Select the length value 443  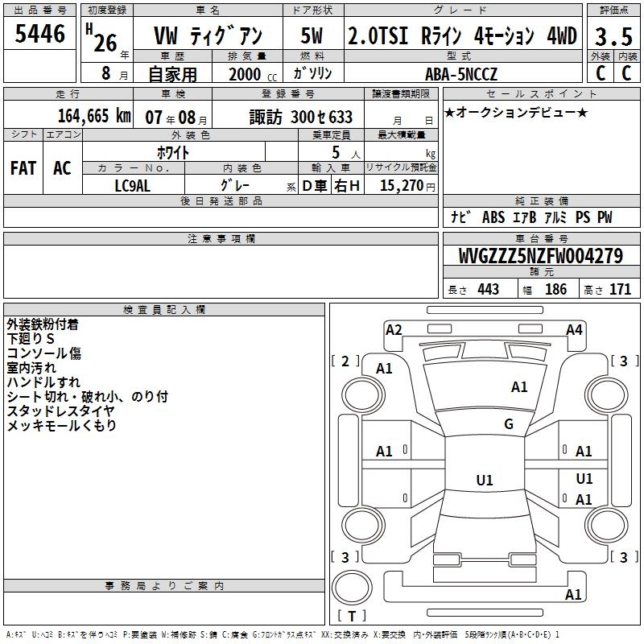click(x=488, y=289)
